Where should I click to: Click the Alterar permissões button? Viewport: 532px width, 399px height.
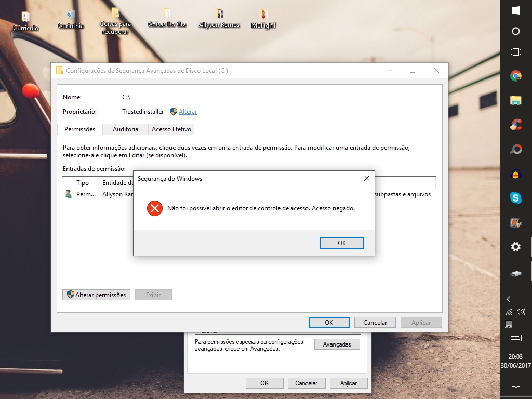point(96,295)
